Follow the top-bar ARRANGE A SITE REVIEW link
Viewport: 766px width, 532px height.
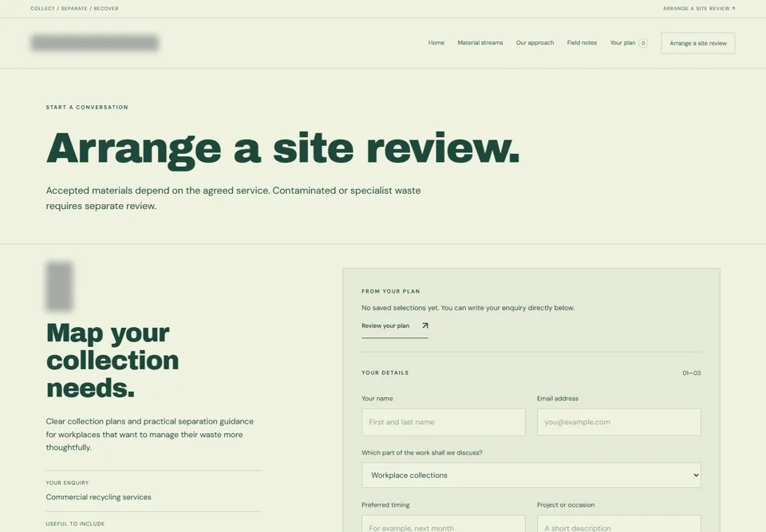(x=699, y=8)
